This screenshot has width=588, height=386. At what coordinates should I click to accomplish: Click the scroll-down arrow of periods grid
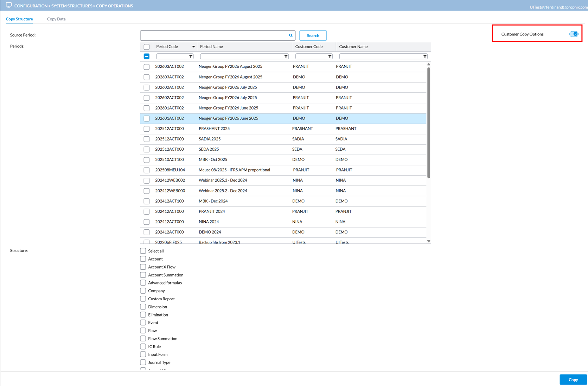click(x=429, y=241)
